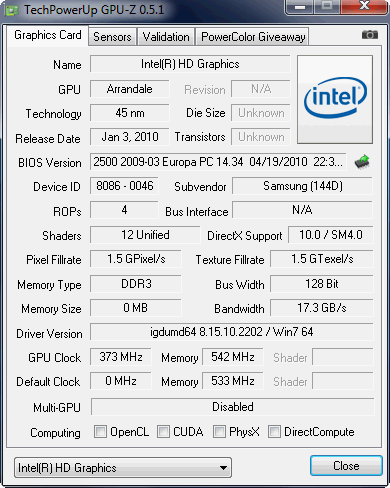Toggle the CUDA checkbox
Image resolution: width=390 pixels, height=488 pixels.
tap(163, 432)
